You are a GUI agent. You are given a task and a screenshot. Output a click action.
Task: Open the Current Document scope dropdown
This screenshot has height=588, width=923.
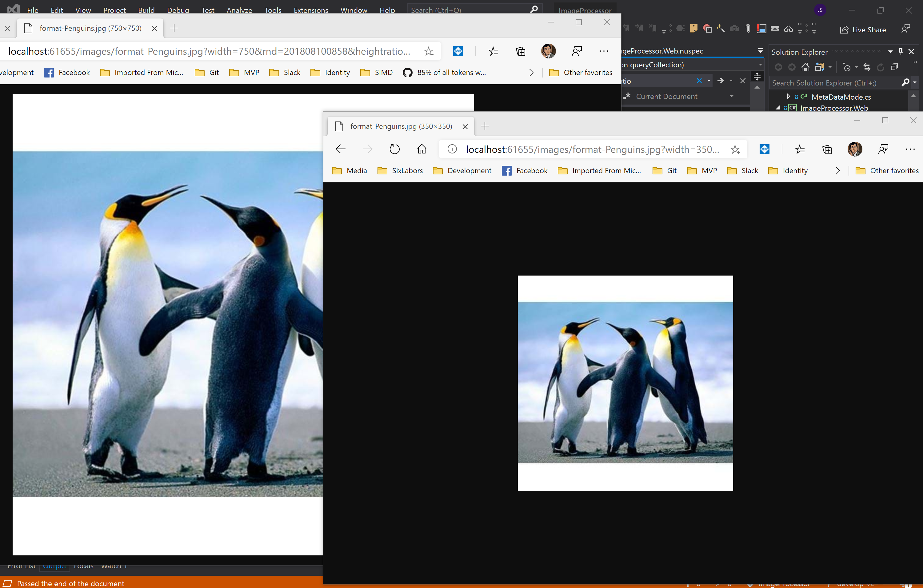tap(731, 97)
